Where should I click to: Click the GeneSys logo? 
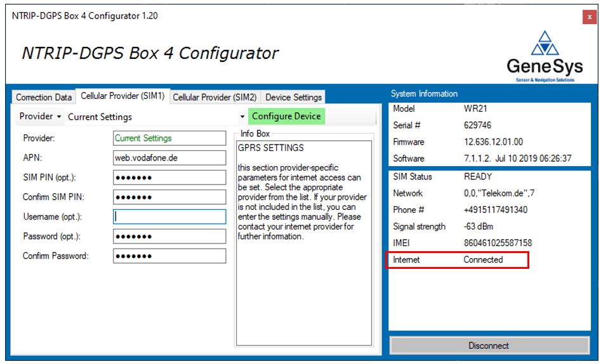click(545, 56)
